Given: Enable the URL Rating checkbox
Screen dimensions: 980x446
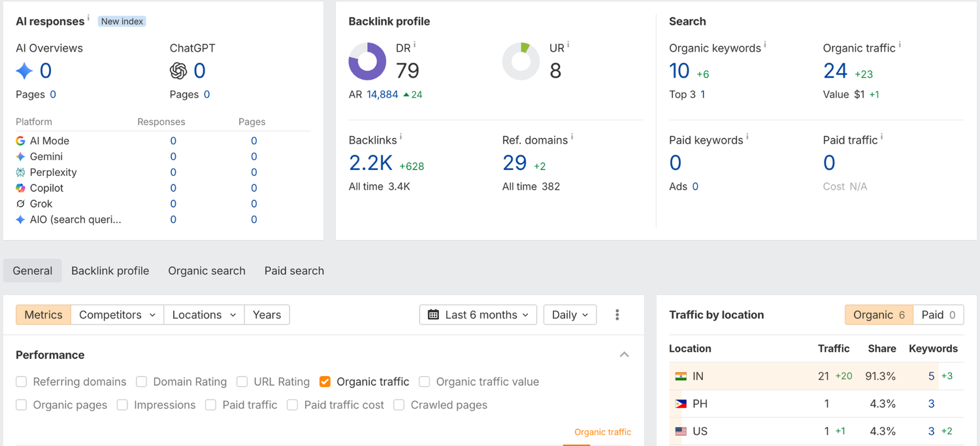Looking at the screenshot, I should [x=242, y=382].
